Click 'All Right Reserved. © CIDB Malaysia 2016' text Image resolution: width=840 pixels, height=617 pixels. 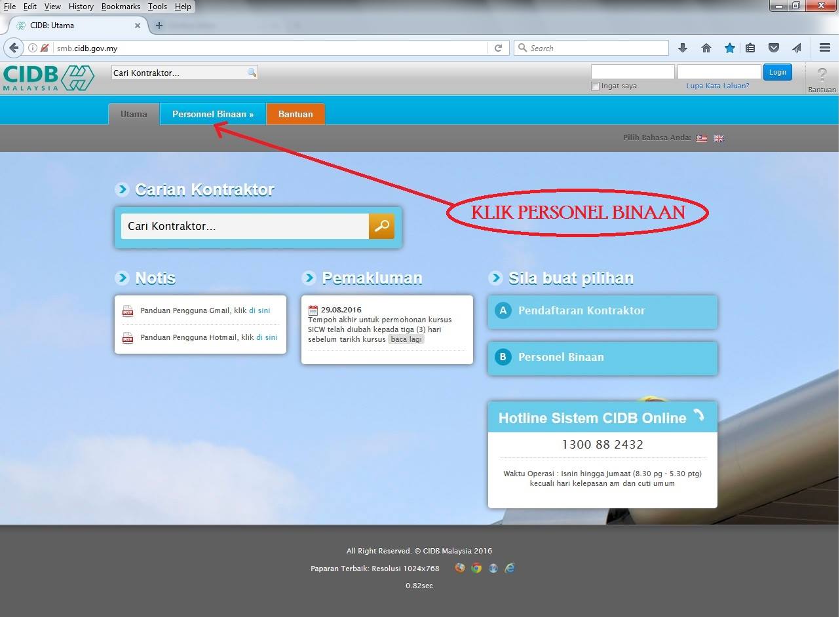click(x=419, y=551)
